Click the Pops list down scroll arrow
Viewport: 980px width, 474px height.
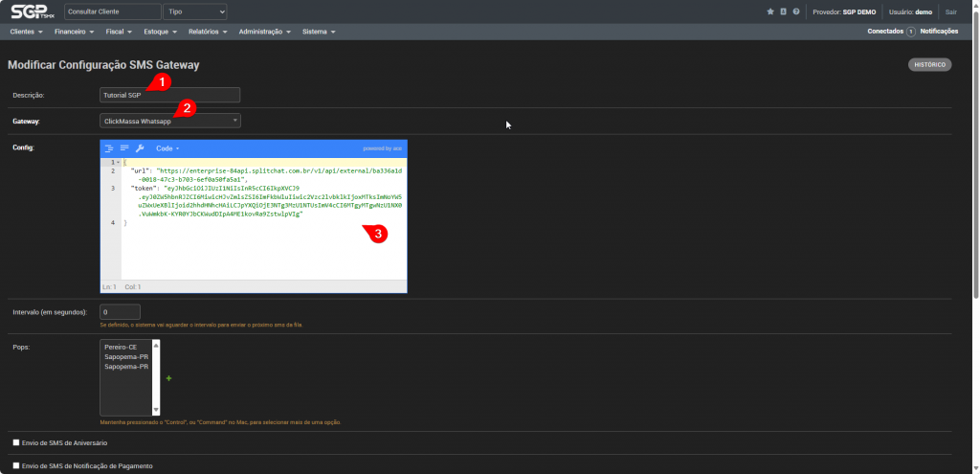click(156, 411)
